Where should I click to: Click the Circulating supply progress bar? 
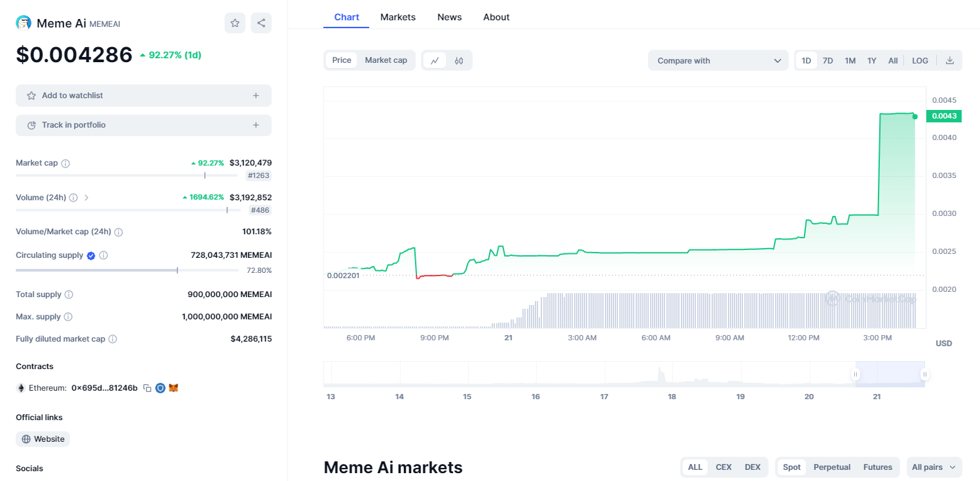click(126, 270)
